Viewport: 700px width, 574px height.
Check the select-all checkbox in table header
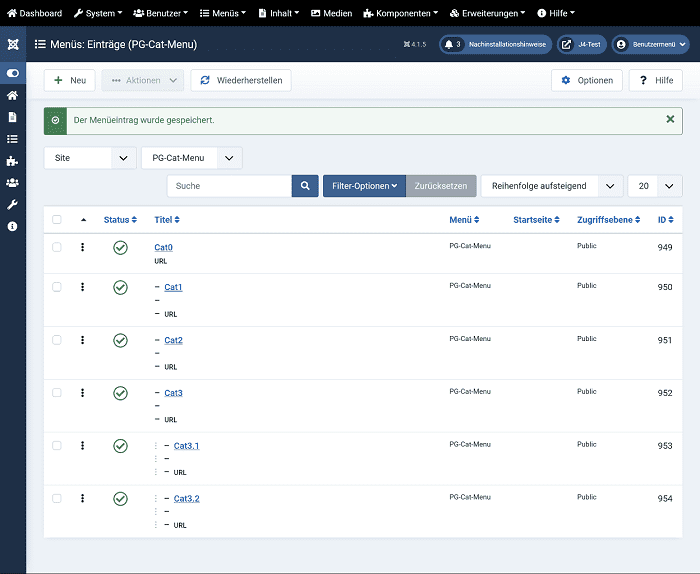57,220
